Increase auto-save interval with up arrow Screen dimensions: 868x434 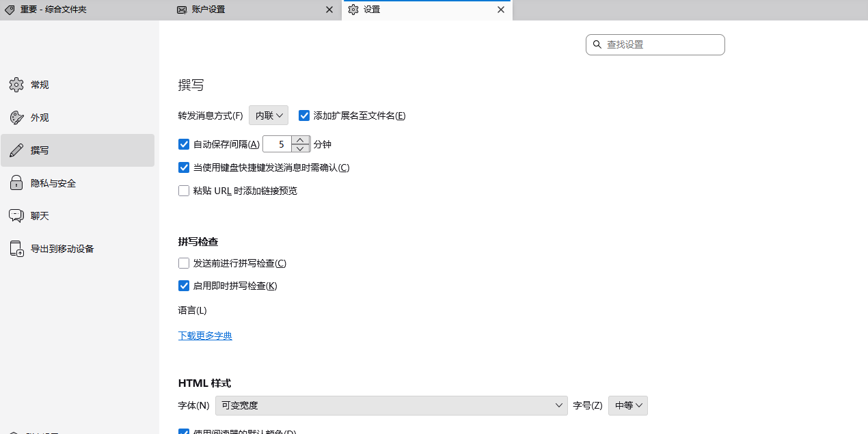pos(300,140)
